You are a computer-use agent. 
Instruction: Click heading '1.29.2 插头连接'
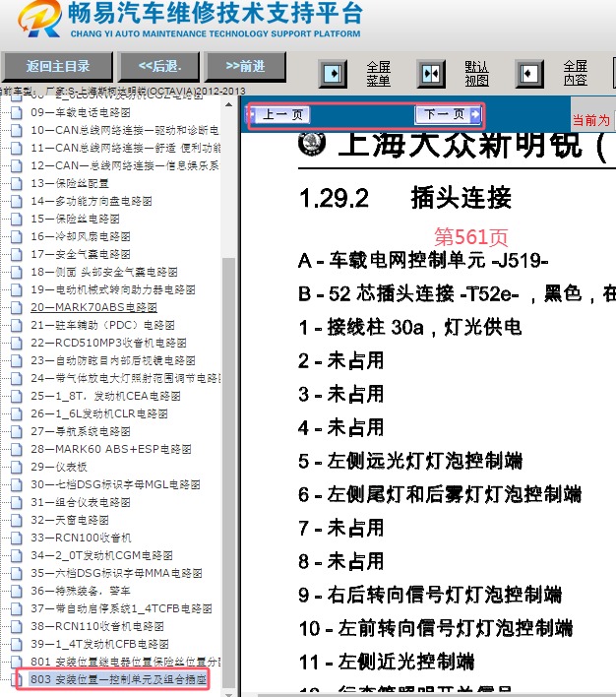(404, 198)
